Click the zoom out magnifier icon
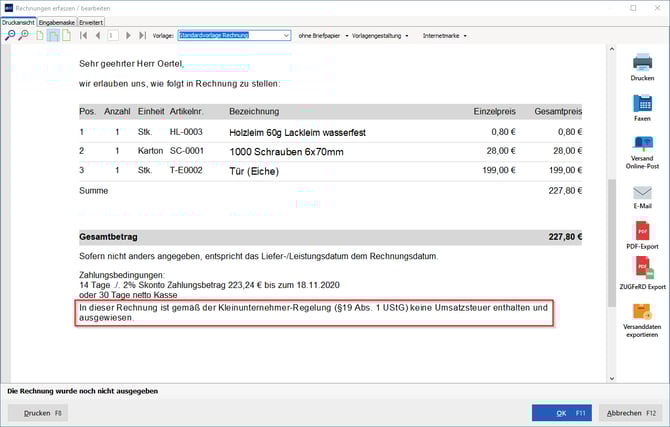 [9, 35]
